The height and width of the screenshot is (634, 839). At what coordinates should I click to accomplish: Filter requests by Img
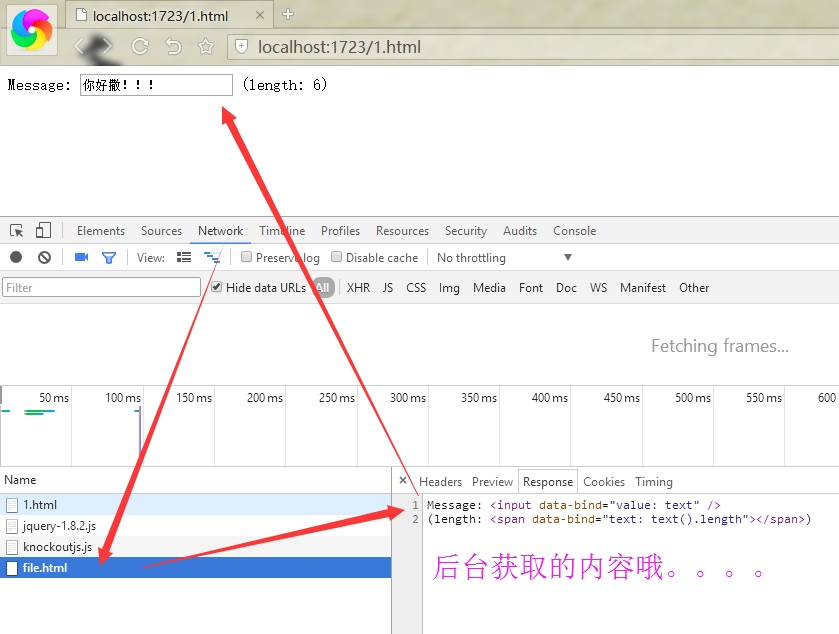coord(449,288)
